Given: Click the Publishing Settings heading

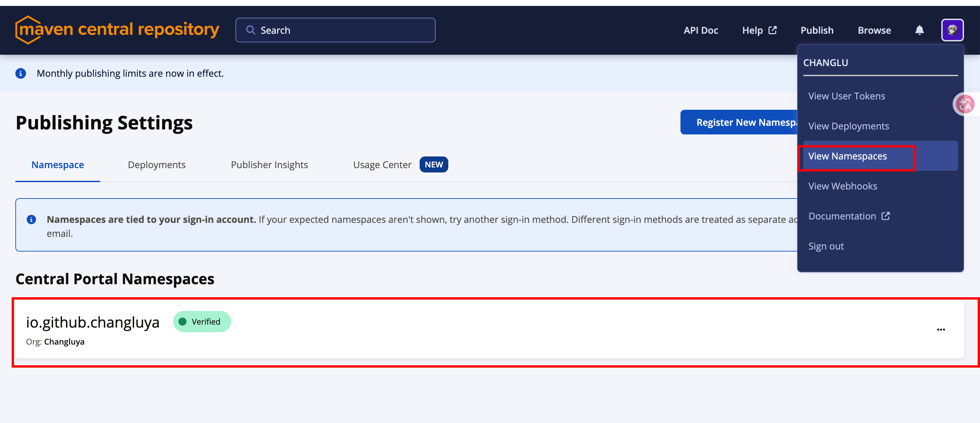Looking at the screenshot, I should pos(104,123).
